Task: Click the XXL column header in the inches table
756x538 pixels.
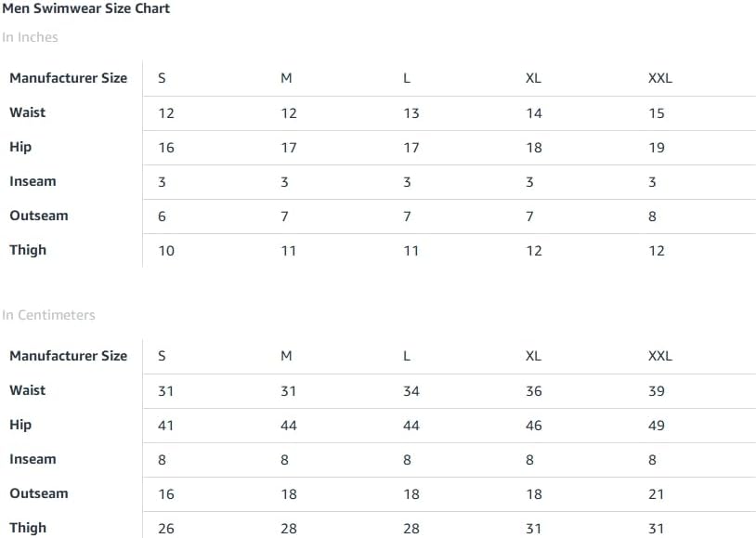Action: click(660, 78)
